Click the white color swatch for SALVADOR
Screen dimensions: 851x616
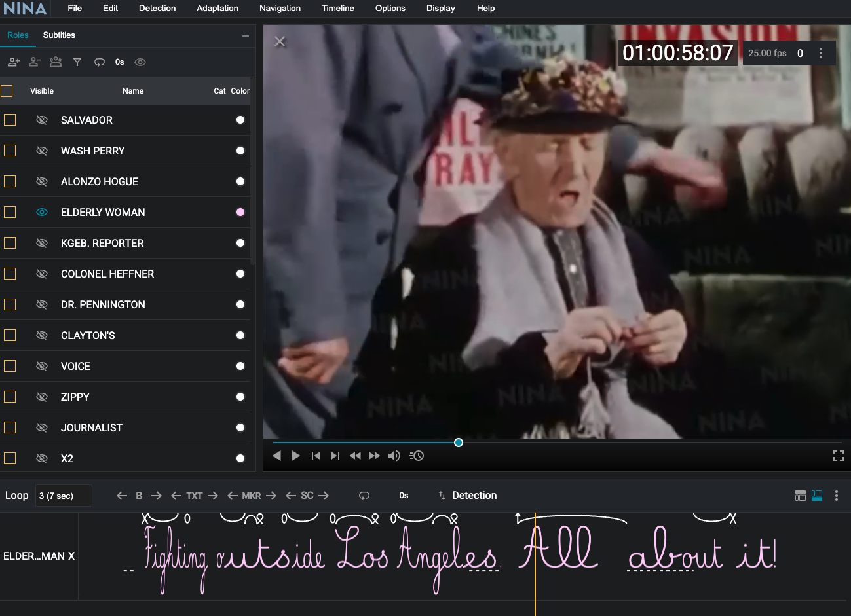(x=240, y=120)
